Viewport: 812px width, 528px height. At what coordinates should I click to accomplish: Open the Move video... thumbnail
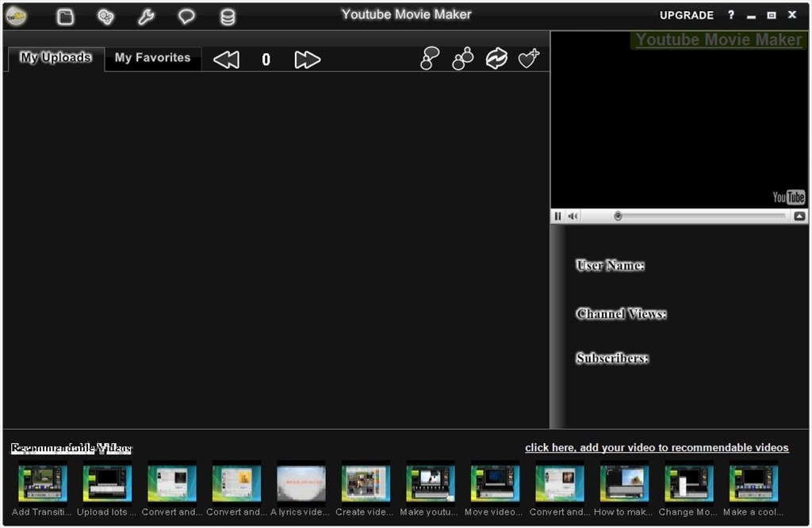495,484
